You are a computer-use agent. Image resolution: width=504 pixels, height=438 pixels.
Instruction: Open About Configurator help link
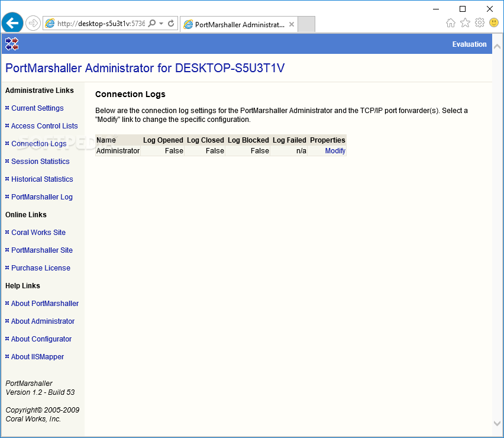[x=41, y=339]
